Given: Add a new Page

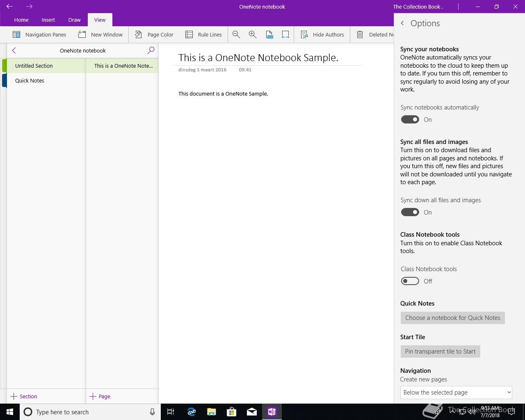Looking at the screenshot, I should pyautogui.click(x=100, y=396).
